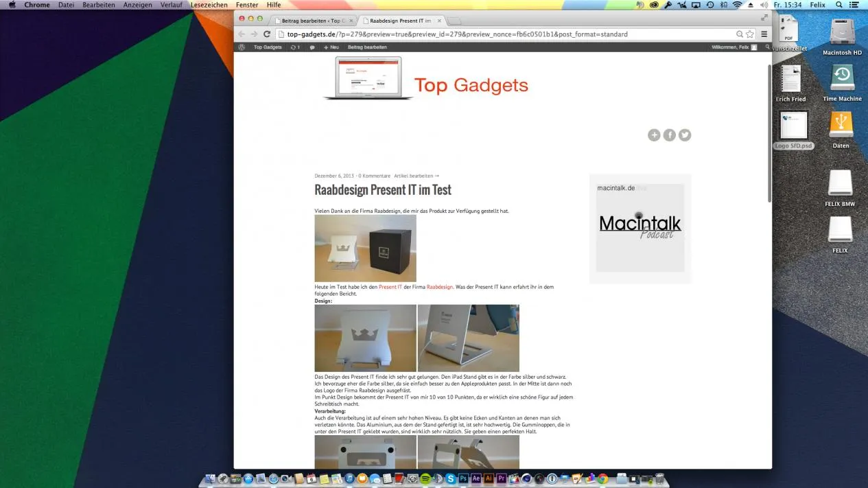The image size is (868, 488).
Task: Open the clock menu showing Fr. 15:34
Action: click(788, 5)
